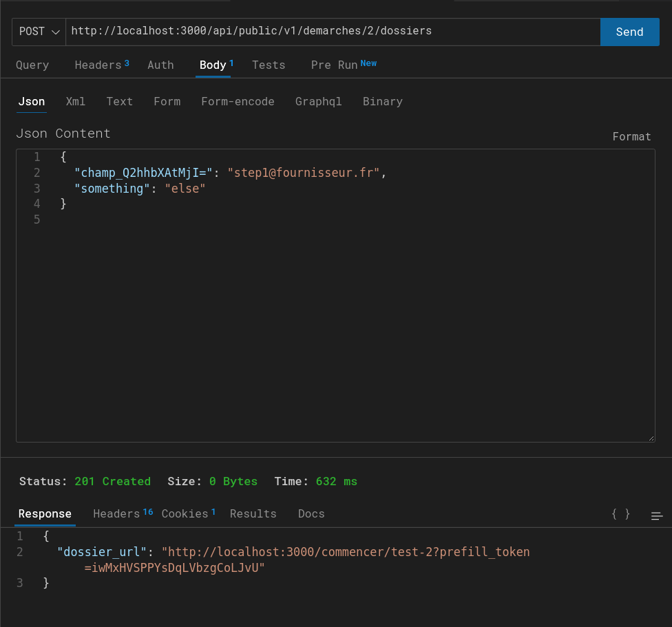Image resolution: width=672 pixels, height=627 pixels.
Task: Open the Auth tab
Action: point(160,65)
